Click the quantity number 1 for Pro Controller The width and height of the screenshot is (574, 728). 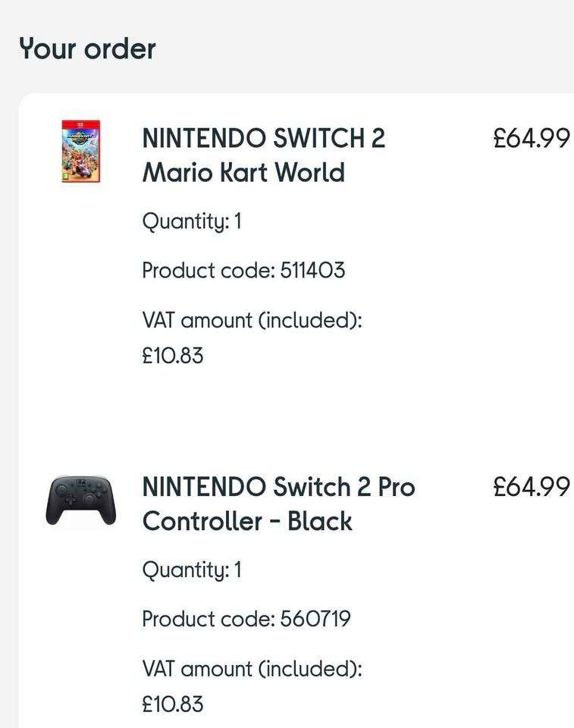pos(237,570)
